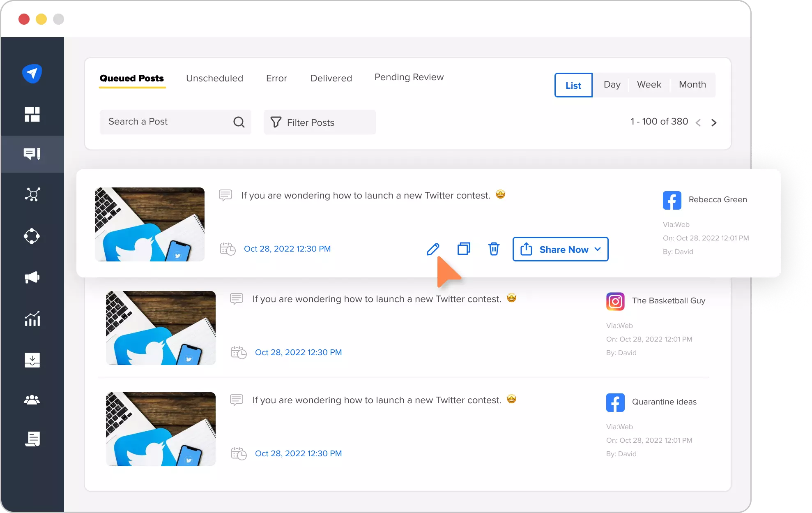Open the chat/inbox icon in sidebar

(x=32, y=154)
